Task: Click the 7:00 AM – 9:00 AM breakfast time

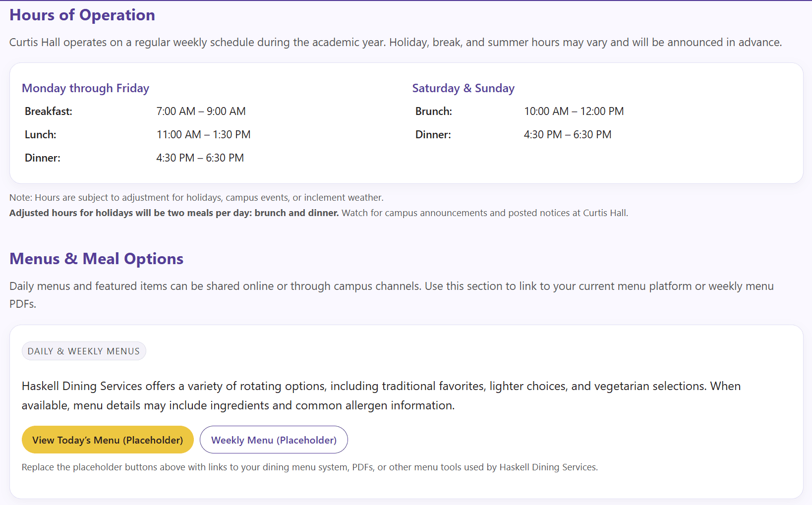Action: click(201, 112)
